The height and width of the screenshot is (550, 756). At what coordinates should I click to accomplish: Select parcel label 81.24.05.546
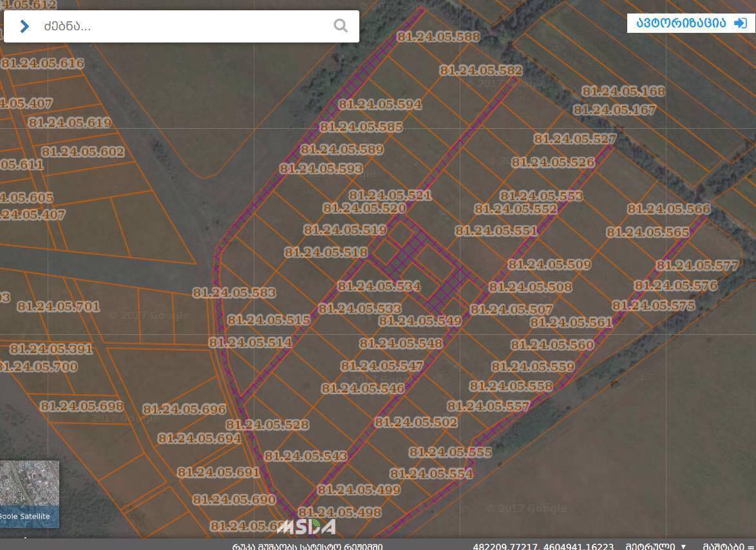click(363, 388)
